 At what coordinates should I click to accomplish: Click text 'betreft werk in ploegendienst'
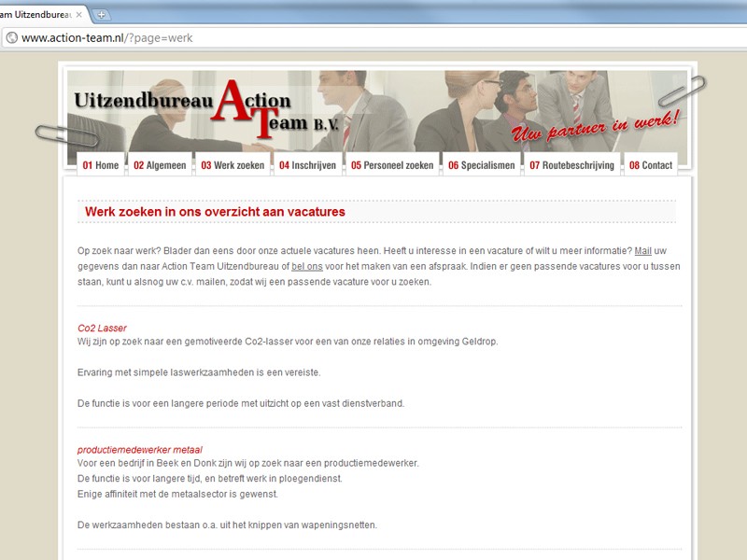click(x=279, y=478)
